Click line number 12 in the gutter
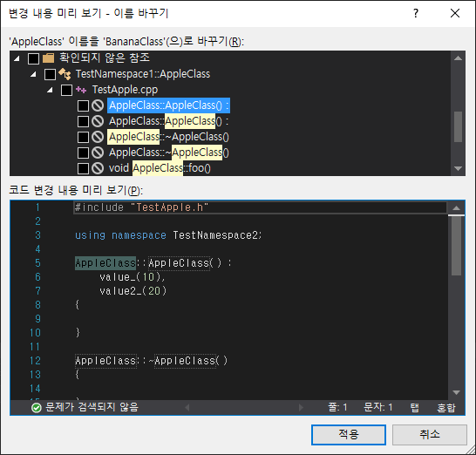Screen dimensions: 476x455 35,361
